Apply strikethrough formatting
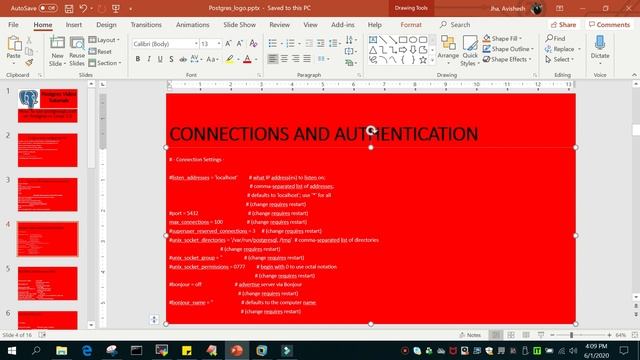This screenshot has height=360, width=640. pyautogui.click(x=183, y=59)
